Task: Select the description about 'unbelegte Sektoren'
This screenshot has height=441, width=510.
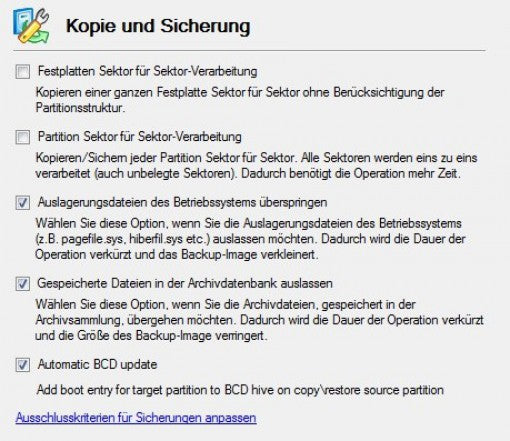Action: [256, 166]
